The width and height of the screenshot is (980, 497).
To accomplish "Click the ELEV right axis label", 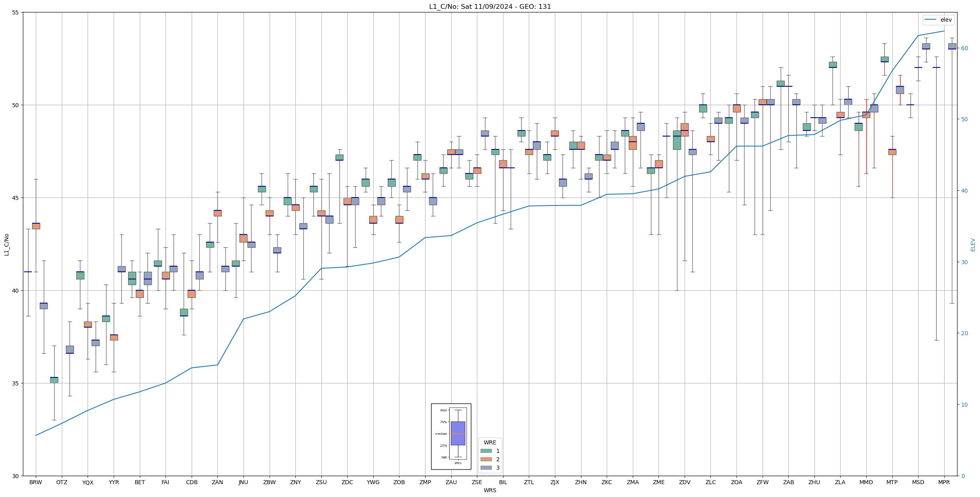I will point(973,244).
